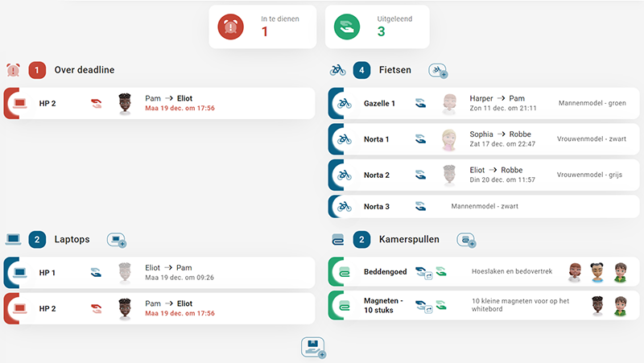Click Harper's avatar on Gazelle 1 row

click(x=449, y=103)
